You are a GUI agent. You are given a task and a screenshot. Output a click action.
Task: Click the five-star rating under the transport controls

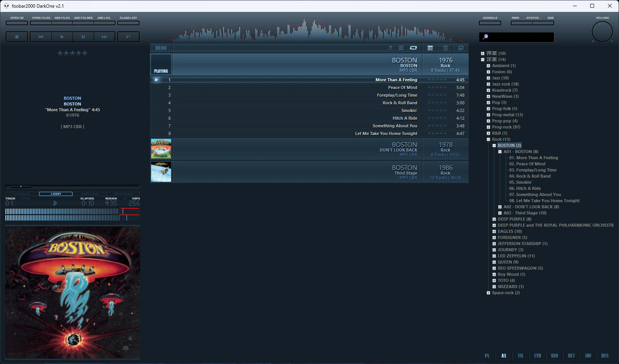72,53
